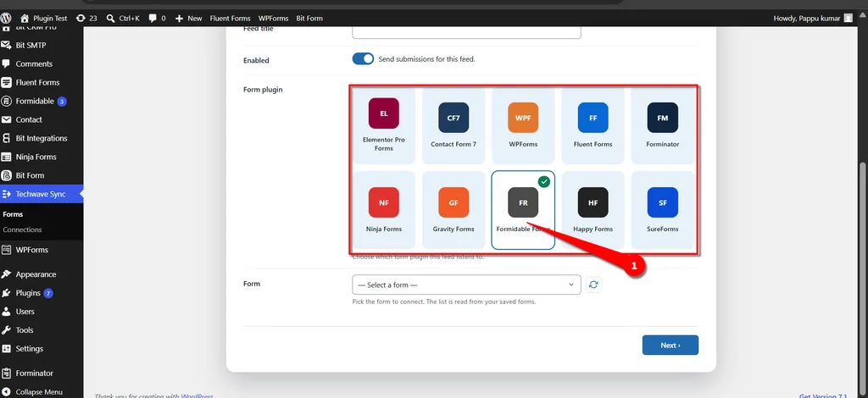Select the Fluent Forms plugin card

(x=593, y=126)
